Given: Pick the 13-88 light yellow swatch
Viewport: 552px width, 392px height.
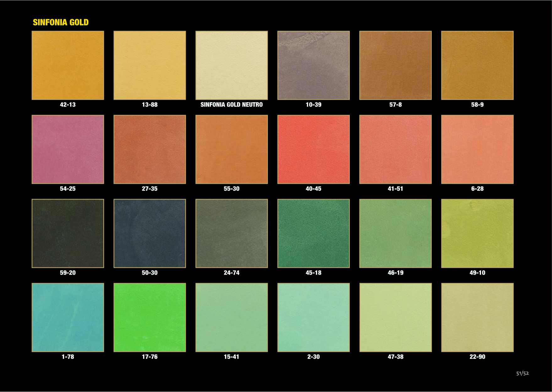Looking at the screenshot, I should 150,65.
